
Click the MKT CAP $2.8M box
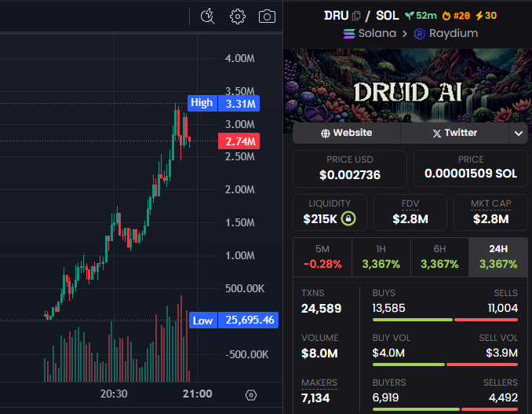[490, 213]
